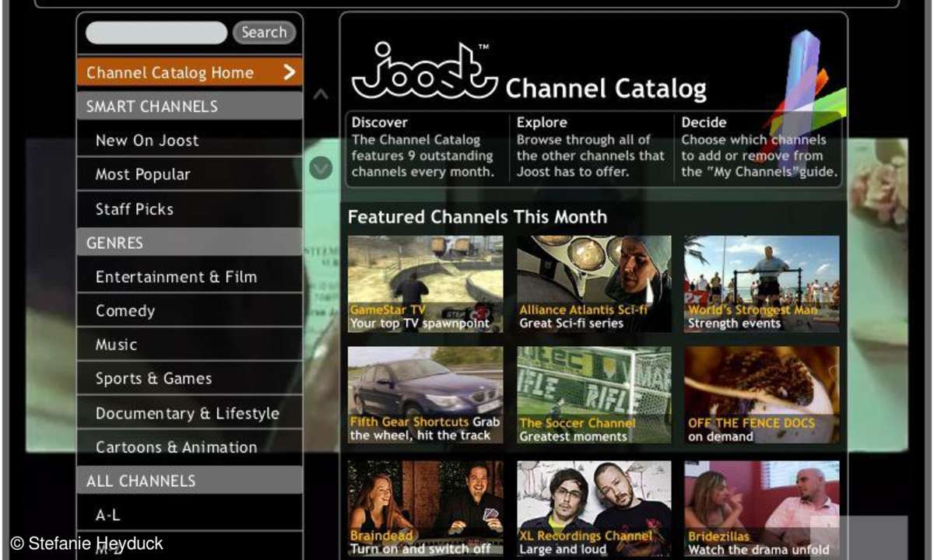Click the search input field
This screenshot has height=560, width=934.
(156, 33)
